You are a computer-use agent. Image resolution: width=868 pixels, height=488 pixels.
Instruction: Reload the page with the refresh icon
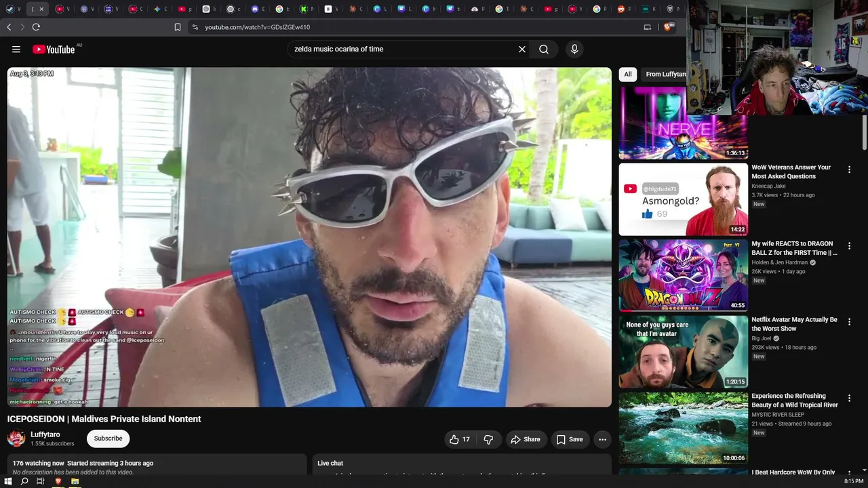click(x=36, y=27)
